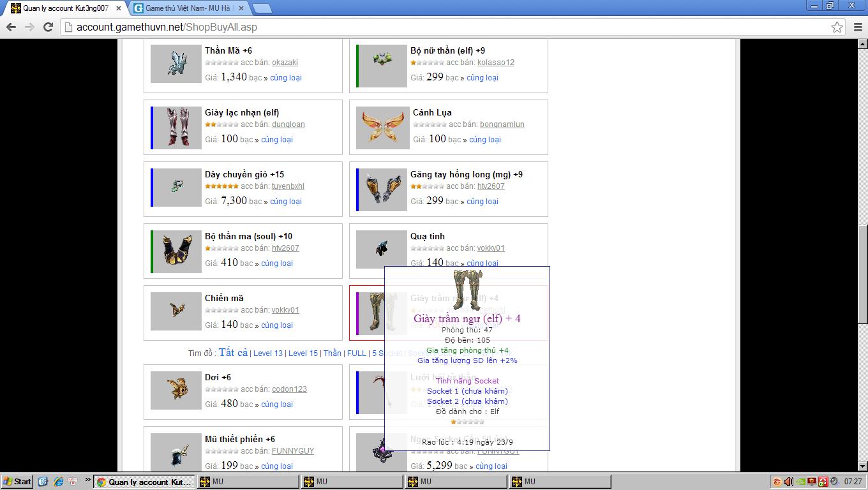Filter the shop by Level 13
Viewport: 868px width, 490px height.
tap(268, 353)
